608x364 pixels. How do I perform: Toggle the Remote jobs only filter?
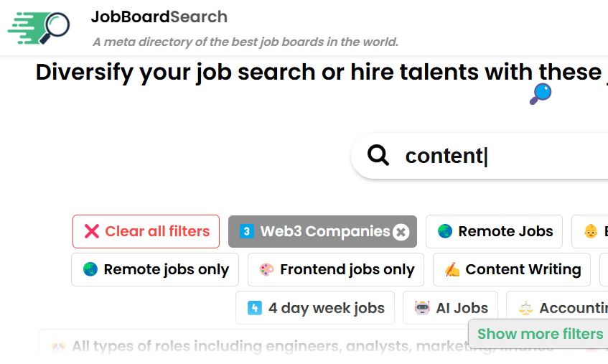[x=156, y=270]
